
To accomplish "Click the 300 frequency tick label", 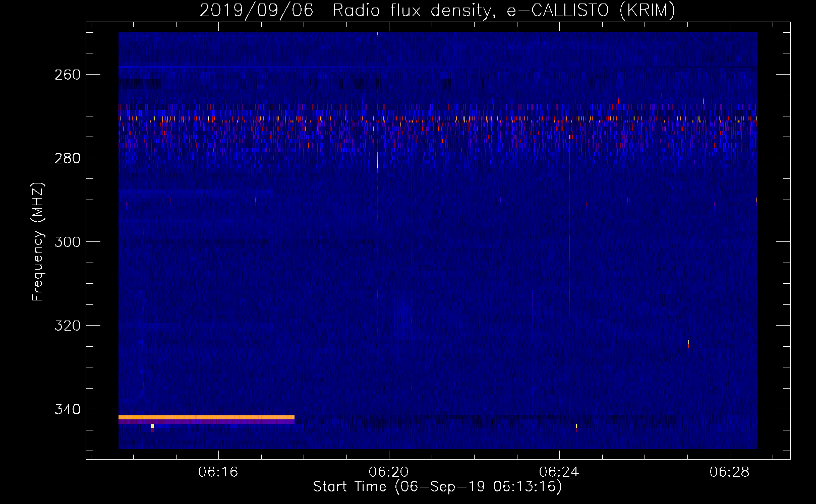I will point(67,242).
